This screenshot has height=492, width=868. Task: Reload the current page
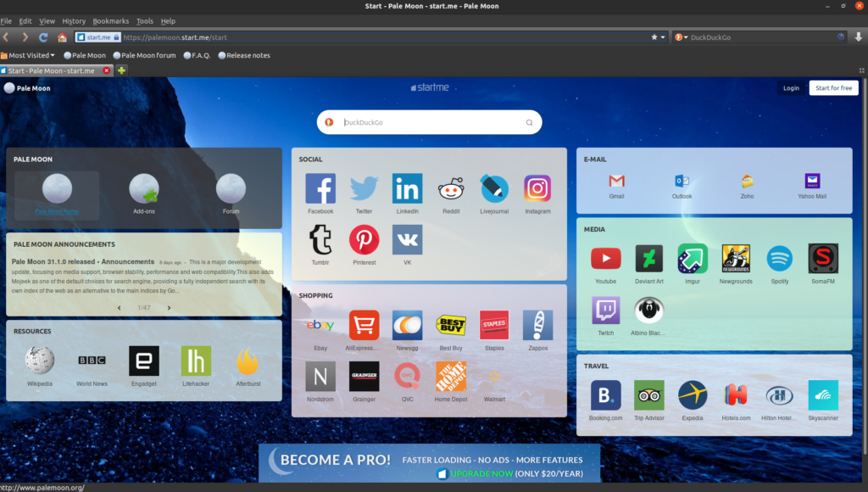[x=43, y=37]
